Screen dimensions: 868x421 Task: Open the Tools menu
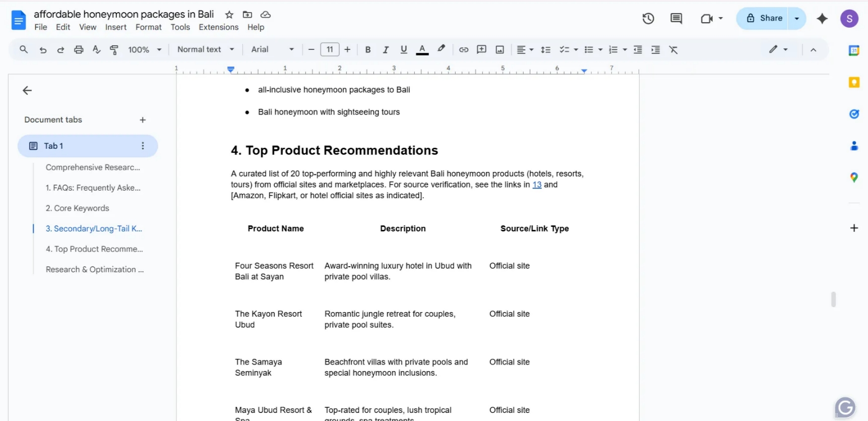(180, 27)
